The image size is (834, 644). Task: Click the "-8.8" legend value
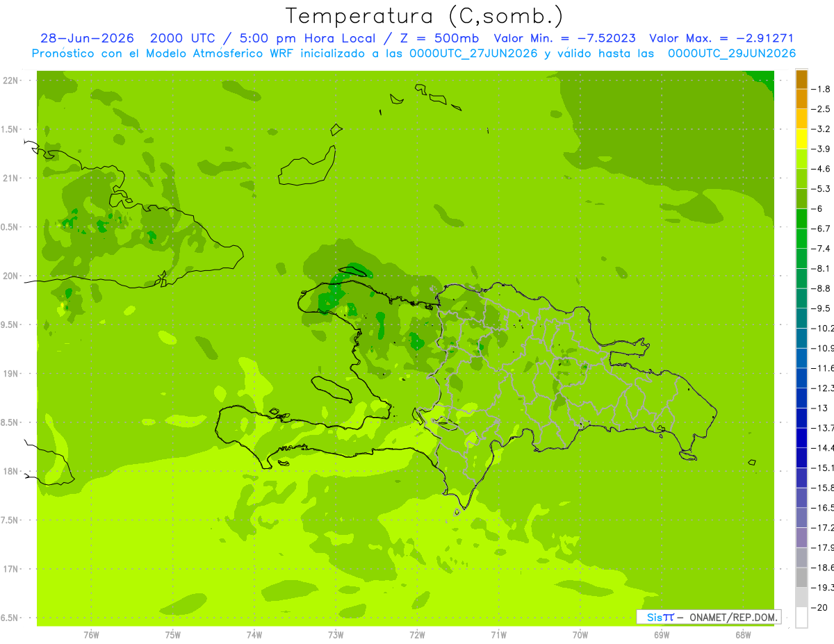click(822, 288)
